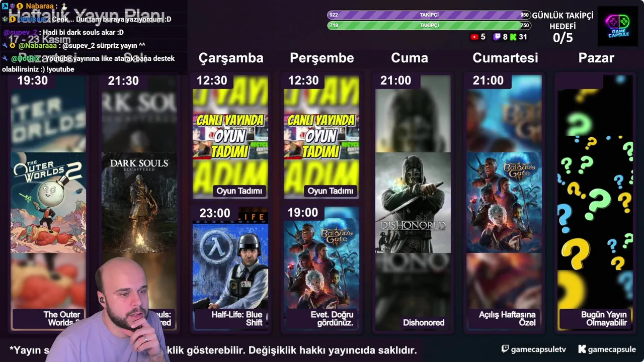Click the 'Dishonored' caption label
This screenshot has width=644, height=362.
[424, 323]
